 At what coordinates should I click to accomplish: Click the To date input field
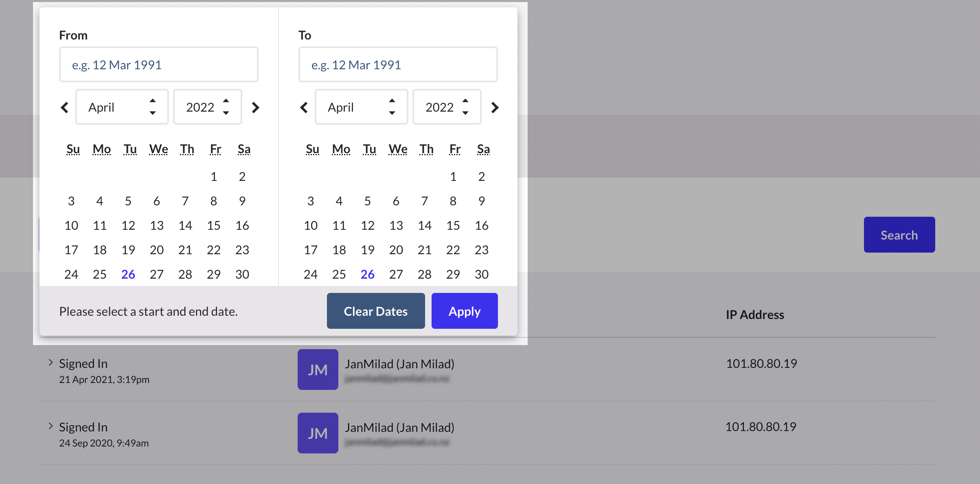pyautogui.click(x=398, y=64)
